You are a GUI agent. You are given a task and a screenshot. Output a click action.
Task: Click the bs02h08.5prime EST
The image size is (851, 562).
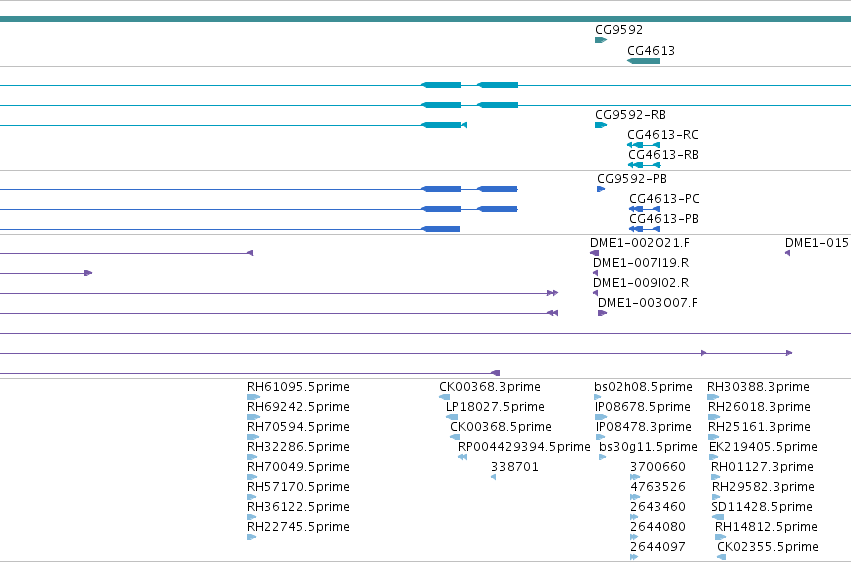(598, 397)
